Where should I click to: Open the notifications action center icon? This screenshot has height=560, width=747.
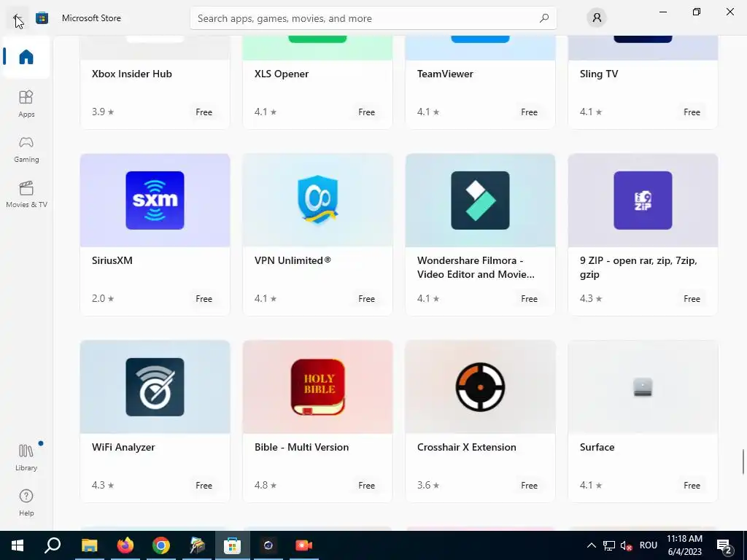pos(724,546)
